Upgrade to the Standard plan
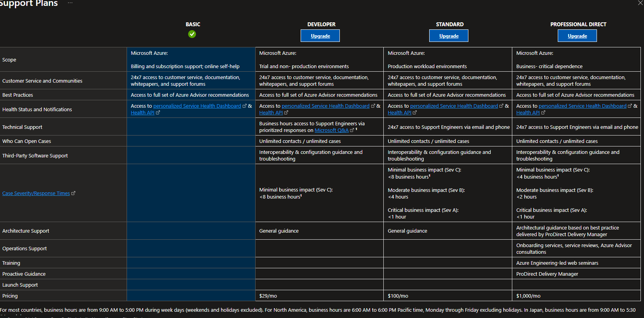This screenshot has width=644, height=318. point(449,36)
